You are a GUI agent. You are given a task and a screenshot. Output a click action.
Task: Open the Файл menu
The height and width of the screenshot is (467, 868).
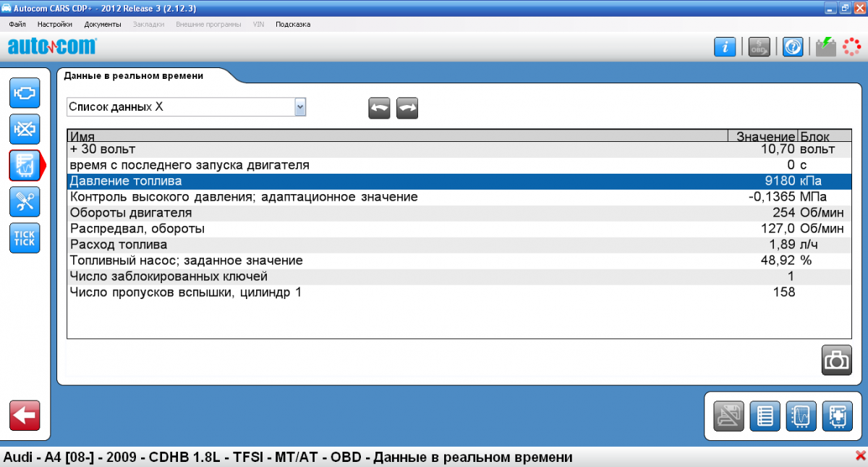[17, 24]
